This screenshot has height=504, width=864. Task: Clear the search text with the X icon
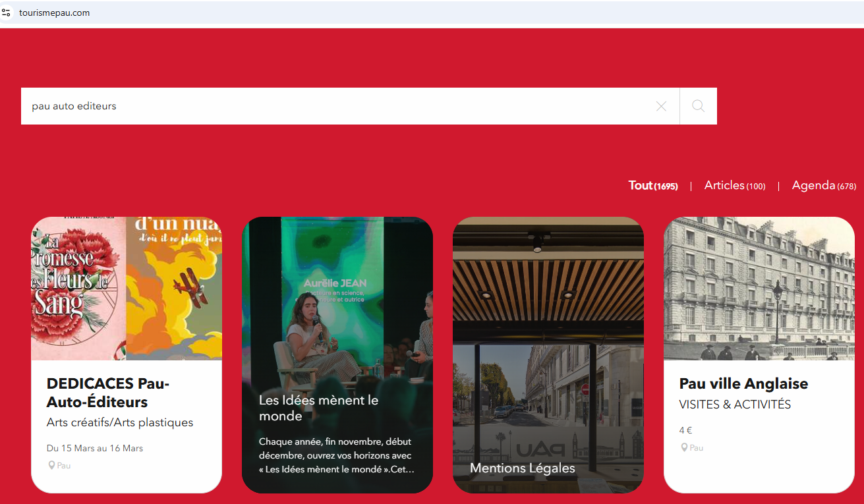[x=661, y=106]
